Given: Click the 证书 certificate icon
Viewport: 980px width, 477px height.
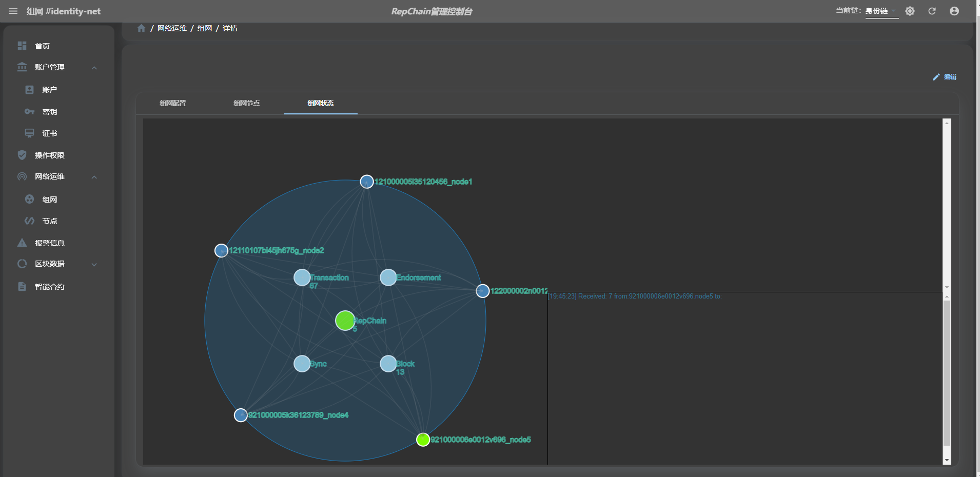Looking at the screenshot, I should point(30,133).
